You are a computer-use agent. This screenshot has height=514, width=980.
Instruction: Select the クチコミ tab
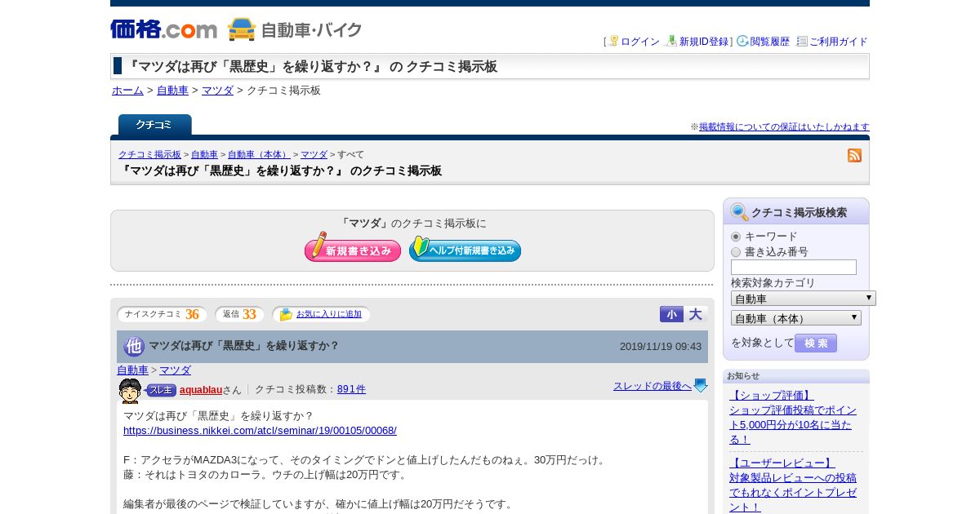154,125
